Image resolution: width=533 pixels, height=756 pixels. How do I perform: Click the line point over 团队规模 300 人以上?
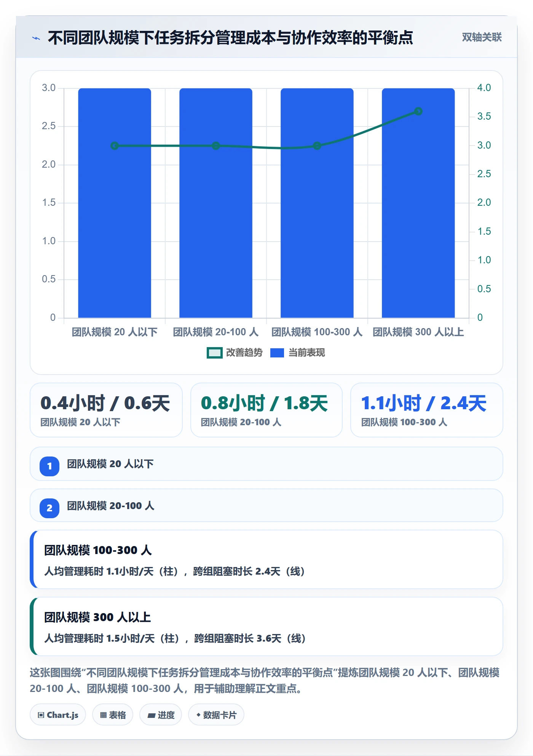[x=418, y=111]
